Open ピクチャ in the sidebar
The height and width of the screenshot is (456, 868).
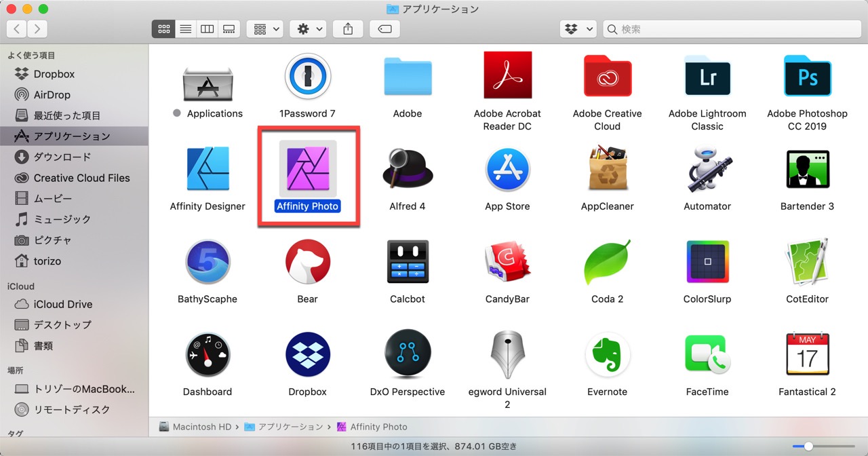point(74,240)
